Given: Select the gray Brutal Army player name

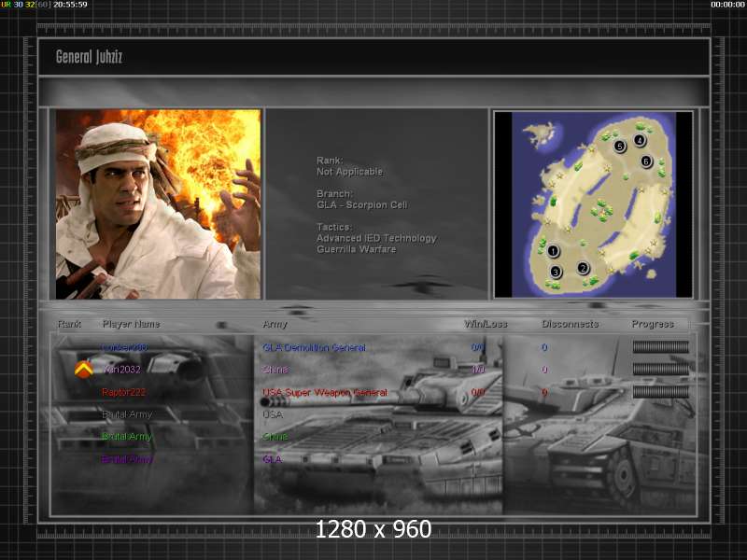Looking at the screenshot, I should [x=127, y=414].
